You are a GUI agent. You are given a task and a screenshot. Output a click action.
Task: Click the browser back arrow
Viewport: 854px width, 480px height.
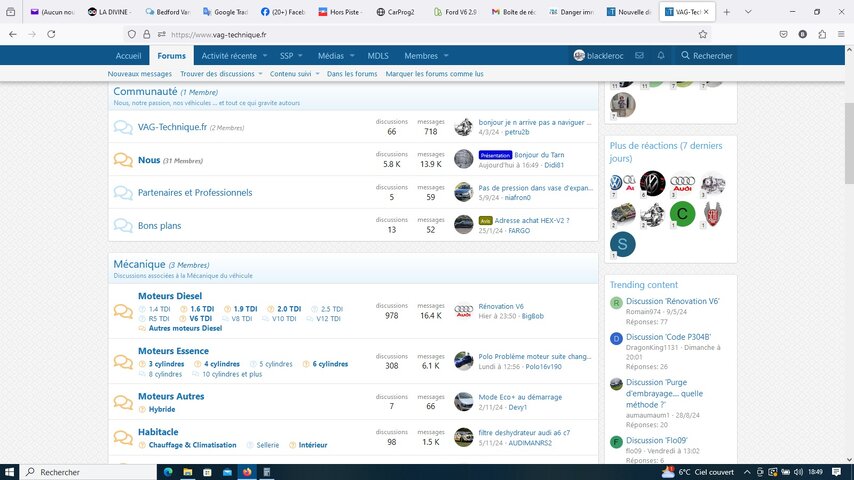(13, 34)
